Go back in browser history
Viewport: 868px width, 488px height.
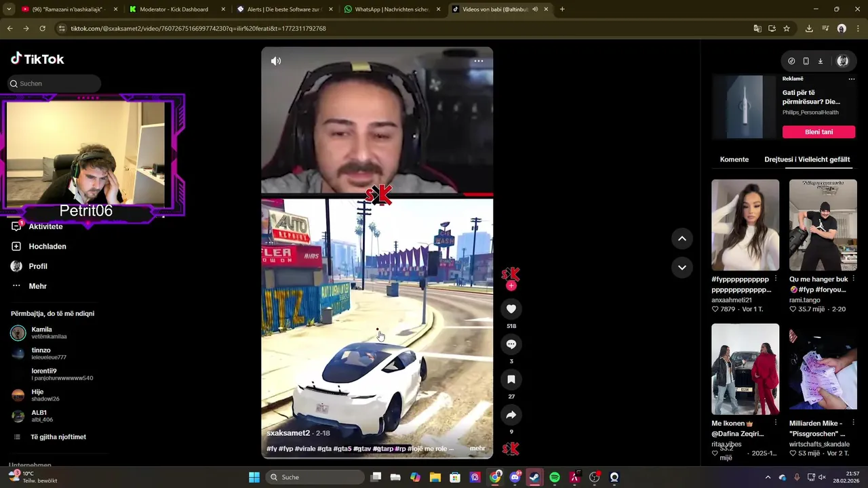(9, 28)
